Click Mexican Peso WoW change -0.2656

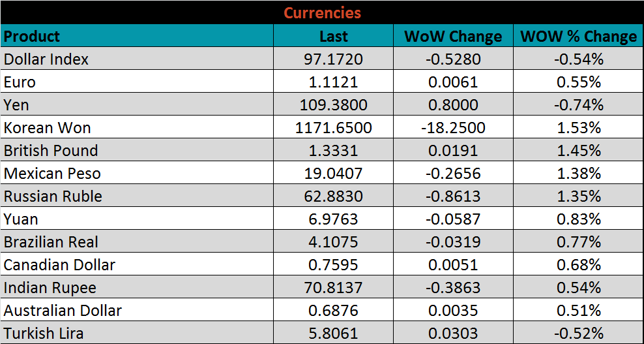453,174
